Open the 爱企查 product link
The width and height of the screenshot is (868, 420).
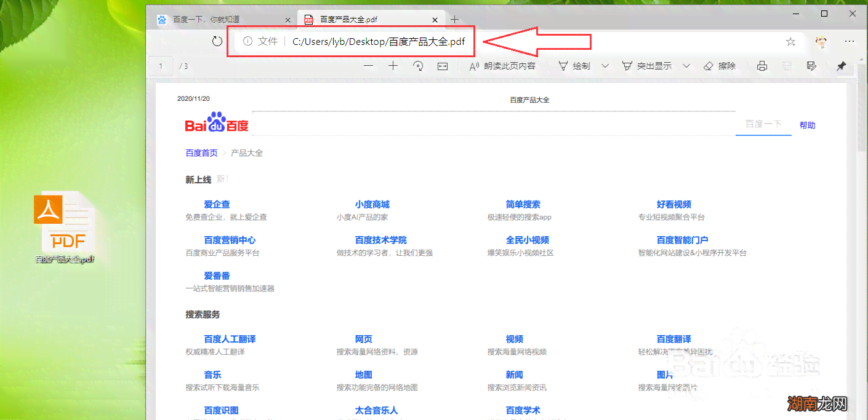click(217, 204)
